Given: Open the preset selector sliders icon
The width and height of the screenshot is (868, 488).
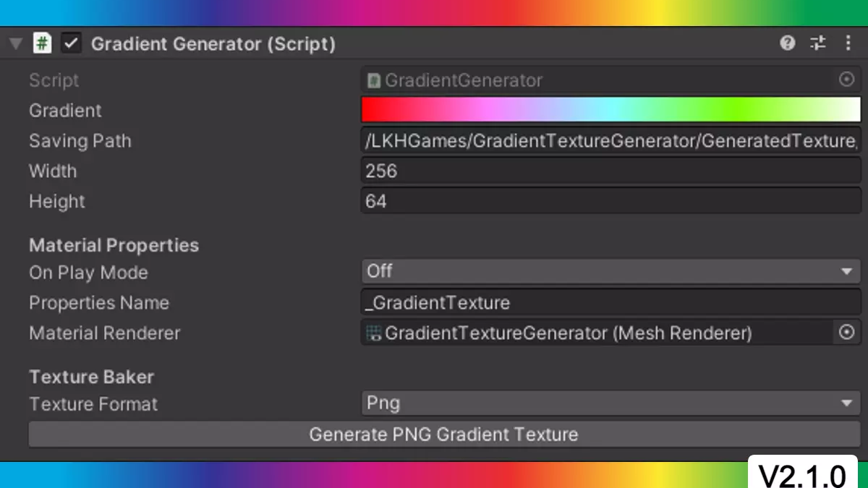Looking at the screenshot, I should point(818,43).
